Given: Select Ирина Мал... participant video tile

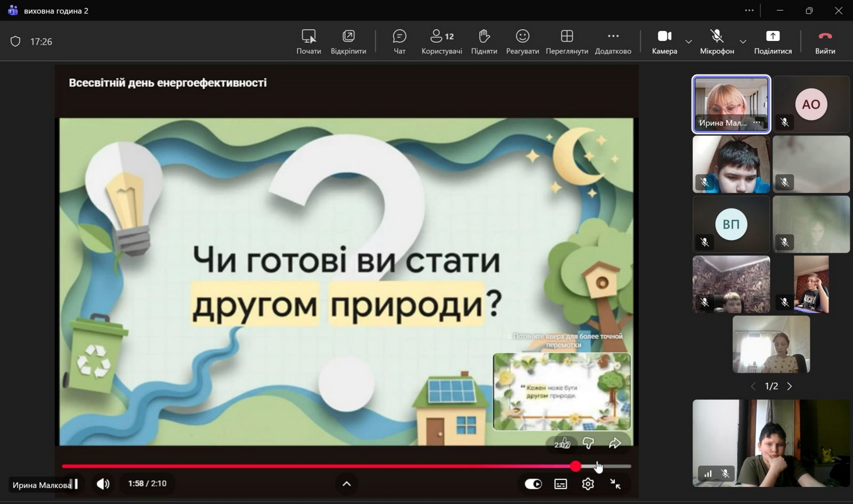Looking at the screenshot, I should pos(731,104).
